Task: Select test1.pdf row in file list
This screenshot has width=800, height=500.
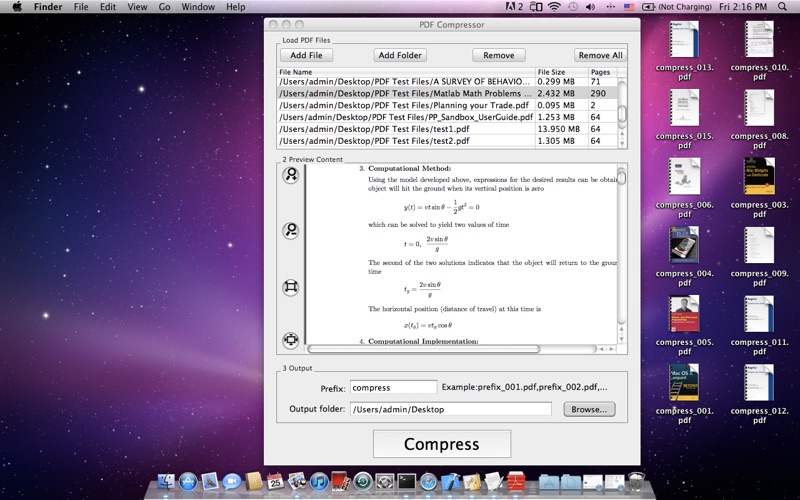Action: click(448, 129)
